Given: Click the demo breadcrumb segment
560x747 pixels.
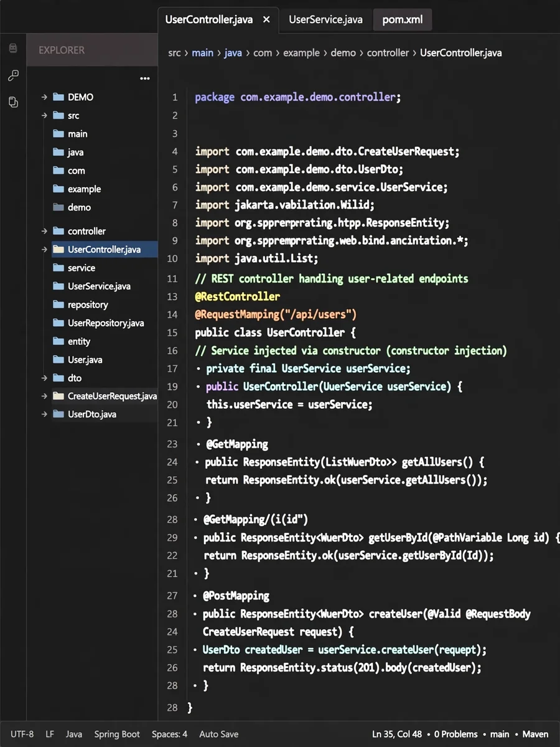Looking at the screenshot, I should [x=343, y=53].
